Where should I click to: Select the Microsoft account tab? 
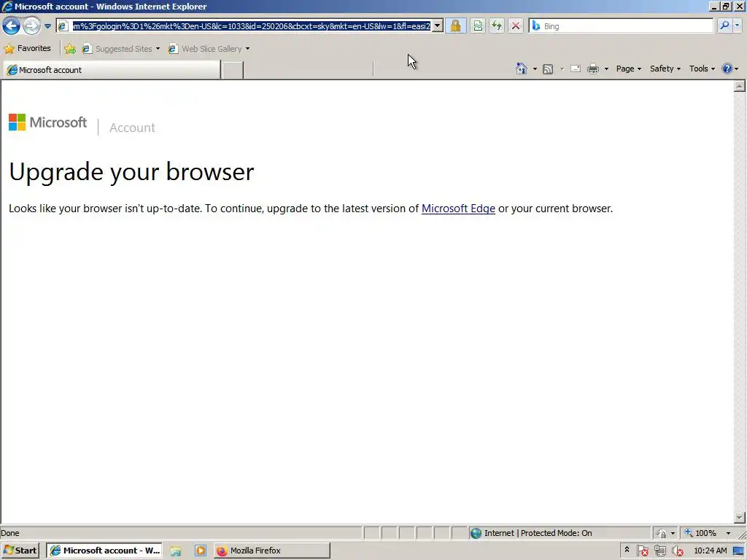[112, 70]
